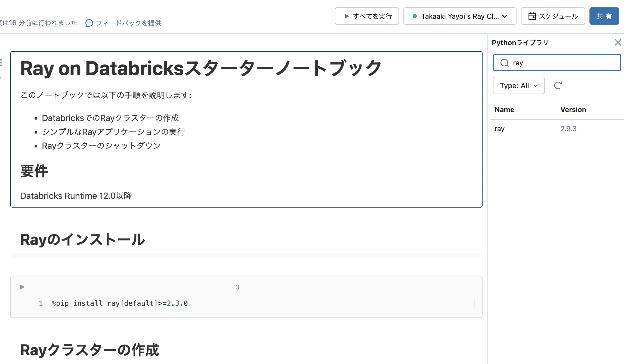Click the blue 共有 share button
This screenshot has width=624, height=364.
[x=604, y=16]
